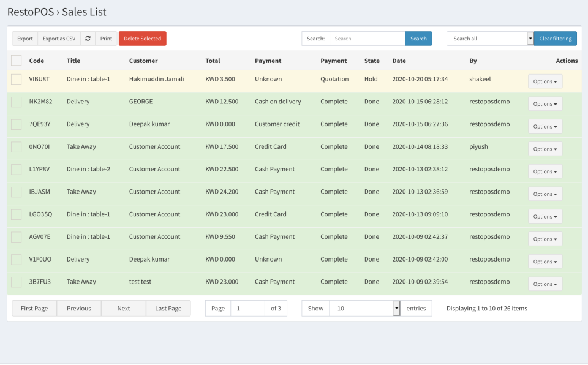The image size is (588, 365).
Task: Open Options for the 0NO70I Take Away order
Action: point(545,149)
